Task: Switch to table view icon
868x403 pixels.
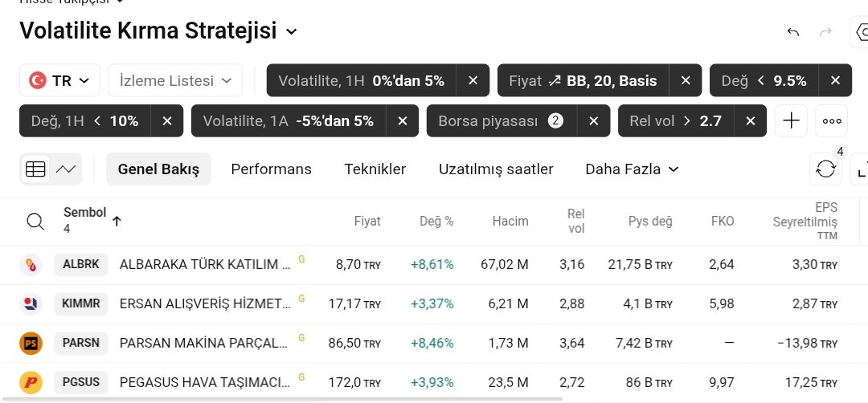Action: point(36,169)
